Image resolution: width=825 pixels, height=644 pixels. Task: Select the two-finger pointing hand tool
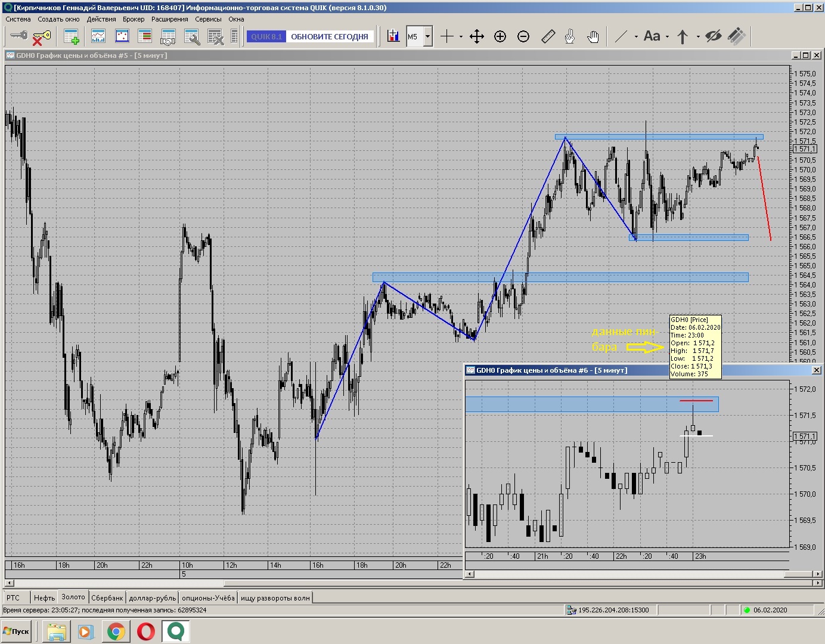click(570, 36)
